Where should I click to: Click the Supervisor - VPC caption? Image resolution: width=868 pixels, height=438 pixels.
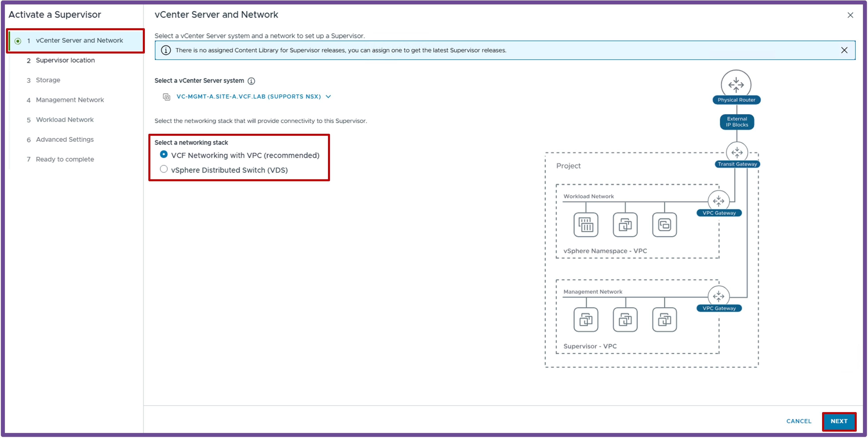tap(590, 346)
